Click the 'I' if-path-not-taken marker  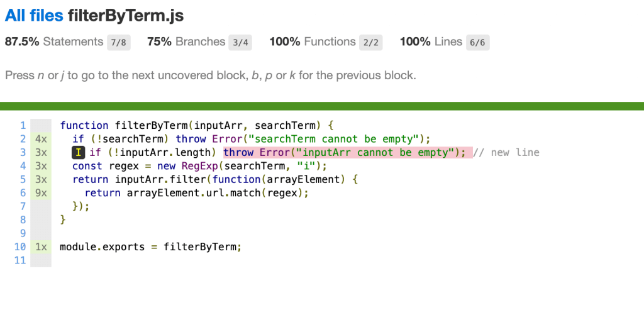point(78,153)
